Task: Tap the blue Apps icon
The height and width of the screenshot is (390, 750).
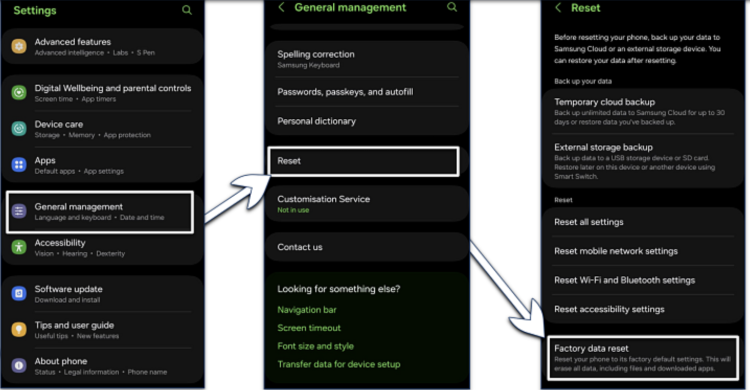Action: pos(19,165)
